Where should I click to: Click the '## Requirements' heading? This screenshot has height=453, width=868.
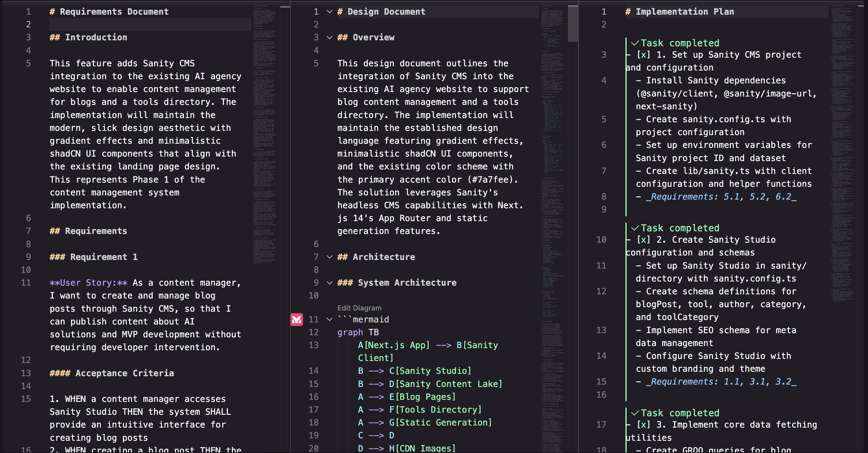tap(88, 231)
